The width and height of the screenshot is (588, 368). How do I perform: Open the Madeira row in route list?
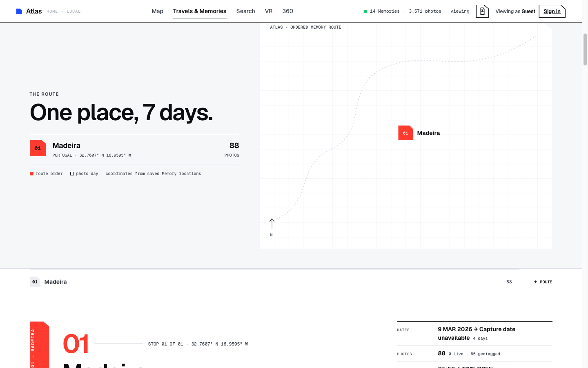click(x=134, y=149)
